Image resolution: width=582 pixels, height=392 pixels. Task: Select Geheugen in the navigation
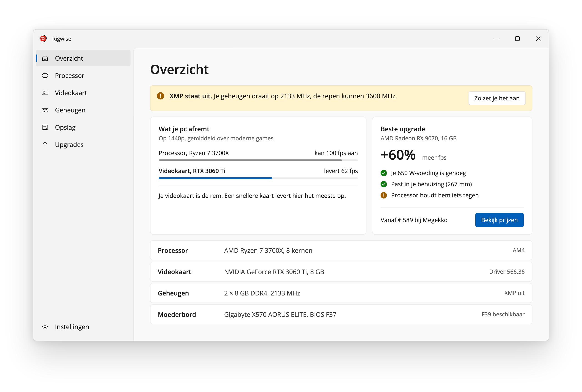point(83,110)
